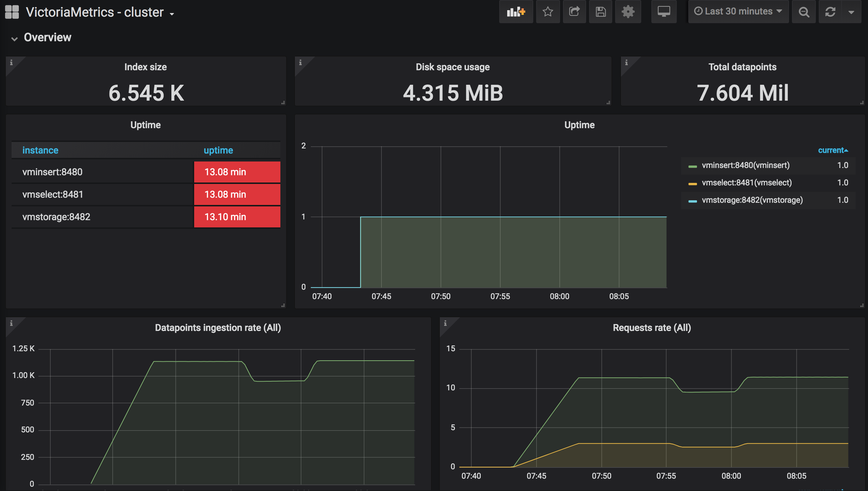Open Datapoints ingestion rate (All) title menu

[x=218, y=328]
